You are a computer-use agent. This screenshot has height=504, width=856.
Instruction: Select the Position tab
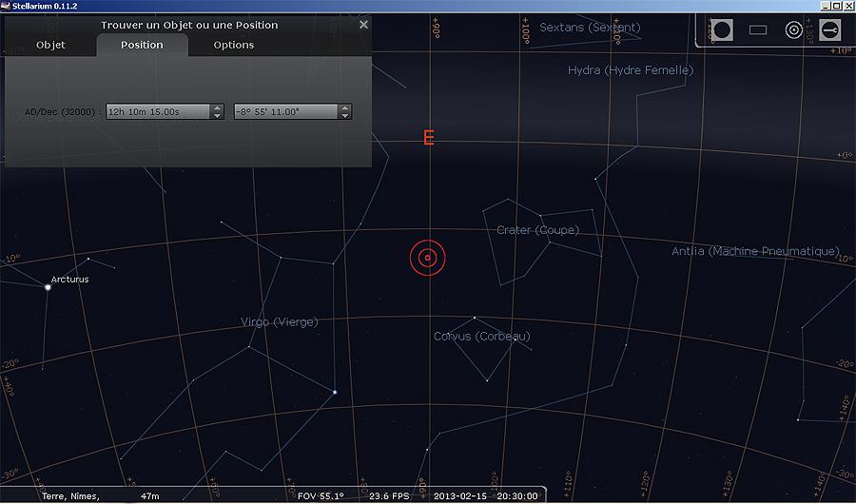(142, 45)
